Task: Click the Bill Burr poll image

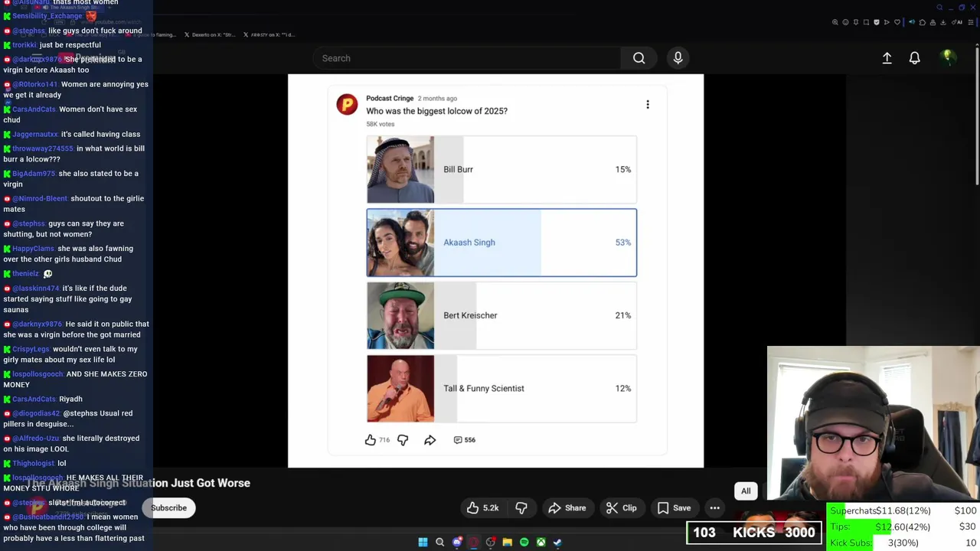Action: click(x=400, y=169)
